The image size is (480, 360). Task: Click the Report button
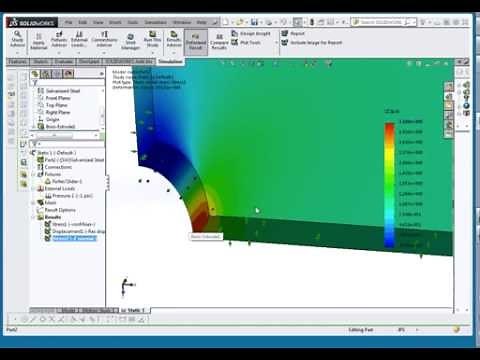pos(293,33)
